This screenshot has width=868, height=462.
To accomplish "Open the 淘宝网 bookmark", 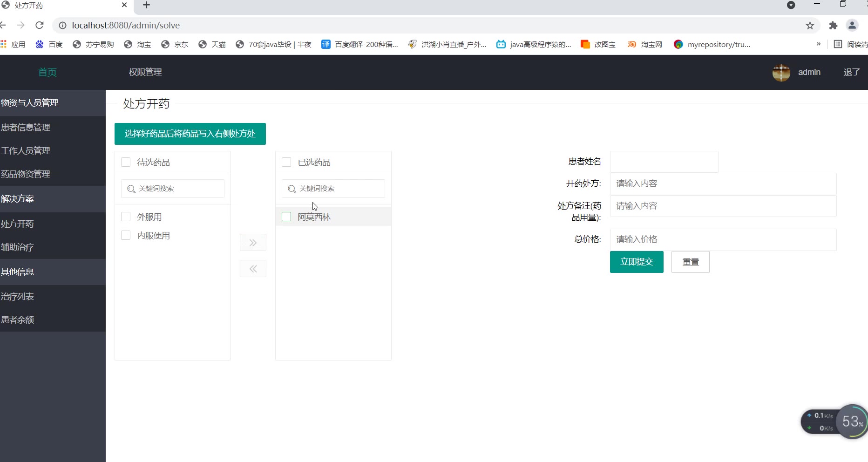I will coord(645,44).
